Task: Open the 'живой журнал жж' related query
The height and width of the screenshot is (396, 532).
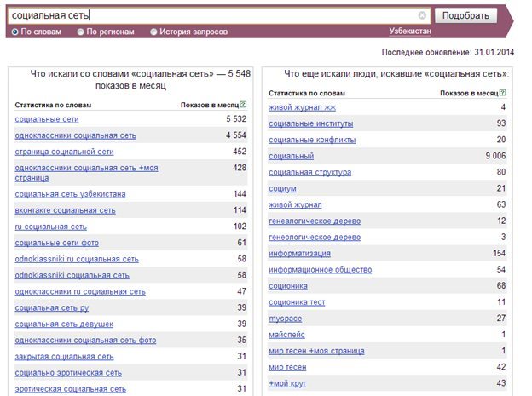Action: click(x=303, y=107)
